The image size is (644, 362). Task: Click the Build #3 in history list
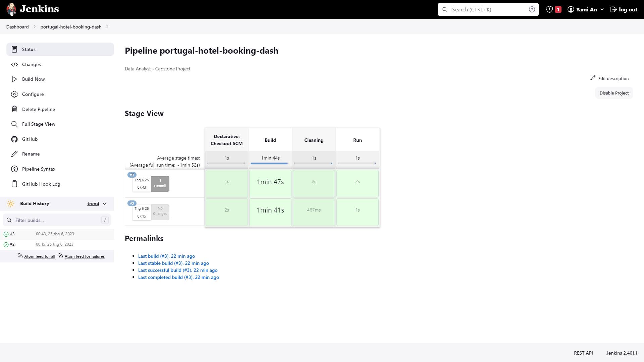(x=12, y=234)
